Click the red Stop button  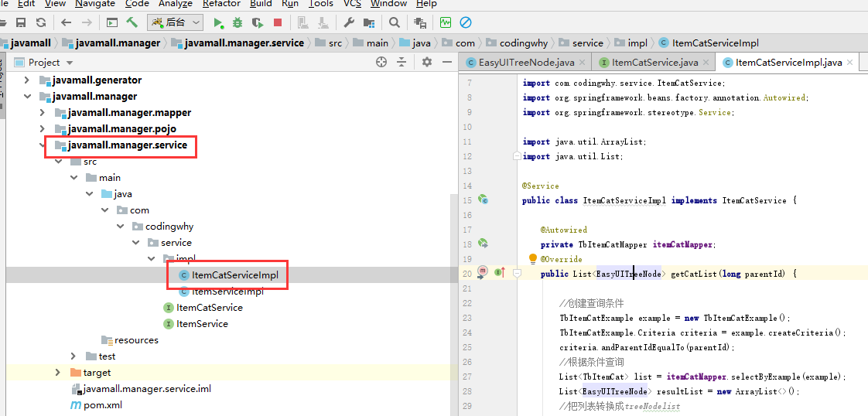[279, 23]
